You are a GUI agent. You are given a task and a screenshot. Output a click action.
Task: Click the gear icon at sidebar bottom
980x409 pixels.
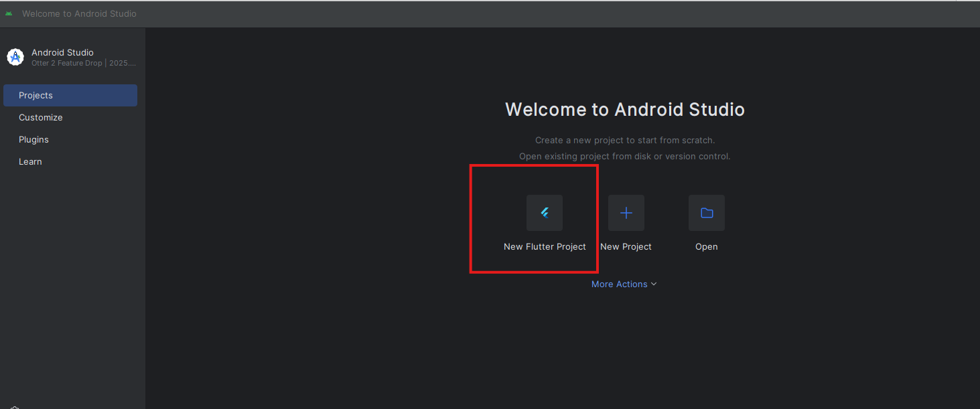pos(15,407)
